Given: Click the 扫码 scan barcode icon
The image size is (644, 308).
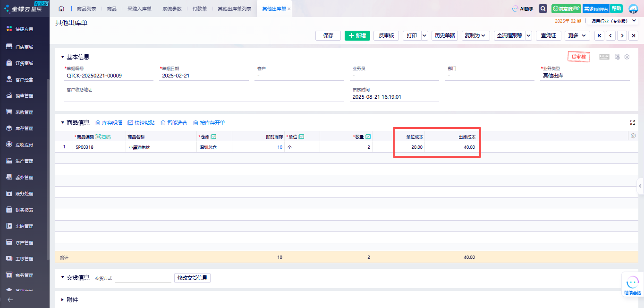Looking at the screenshot, I should (103, 137).
